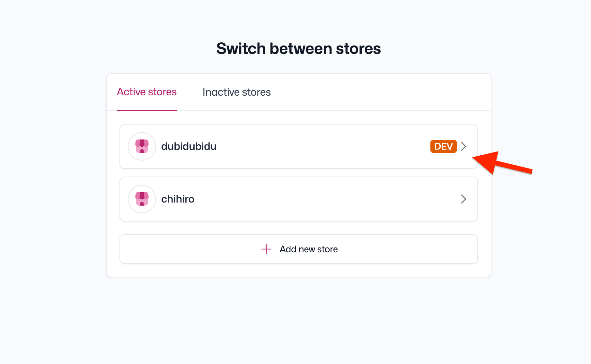Switch to the Inactive stores tab

click(x=236, y=92)
